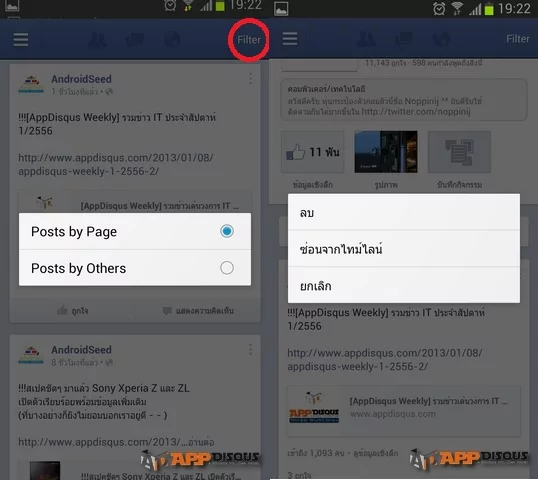Open the รูปภาพ photos thumbnail
The image size is (538, 480).
pos(386,152)
